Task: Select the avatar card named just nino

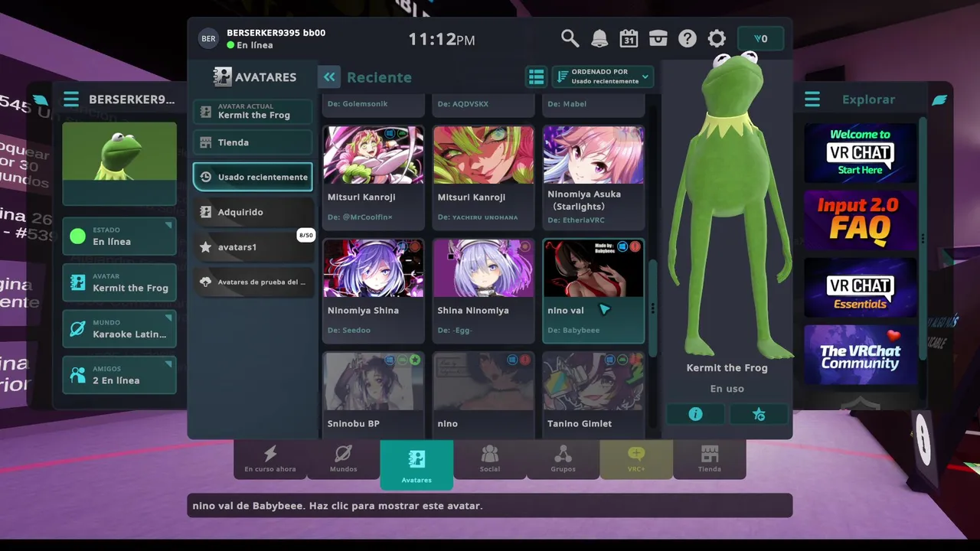Action: (x=483, y=395)
